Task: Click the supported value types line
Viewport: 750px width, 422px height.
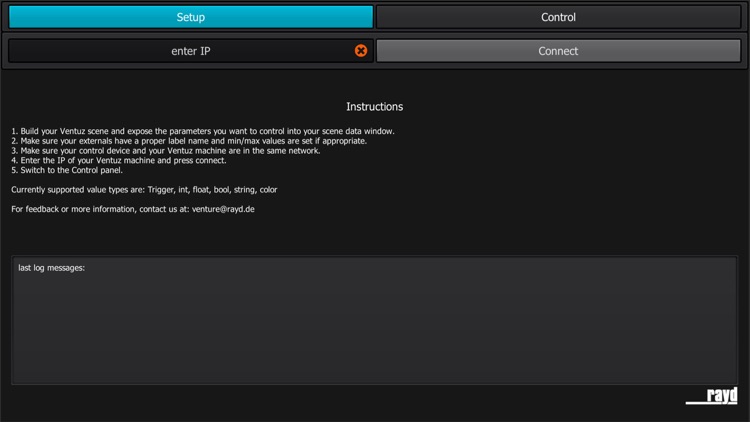Action: point(144,190)
